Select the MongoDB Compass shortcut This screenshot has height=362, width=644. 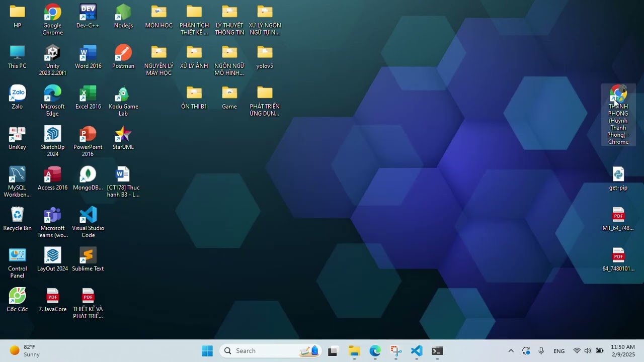(x=88, y=179)
